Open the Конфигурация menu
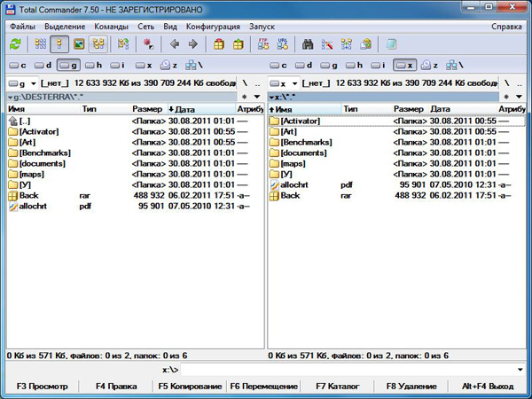Image resolution: width=532 pixels, height=399 pixels. pos(213,27)
